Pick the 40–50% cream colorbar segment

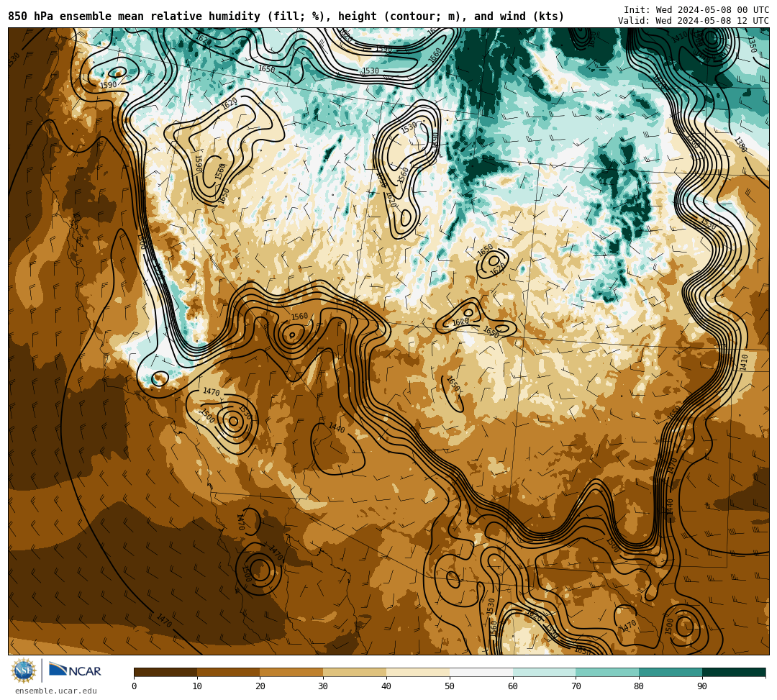point(418,672)
